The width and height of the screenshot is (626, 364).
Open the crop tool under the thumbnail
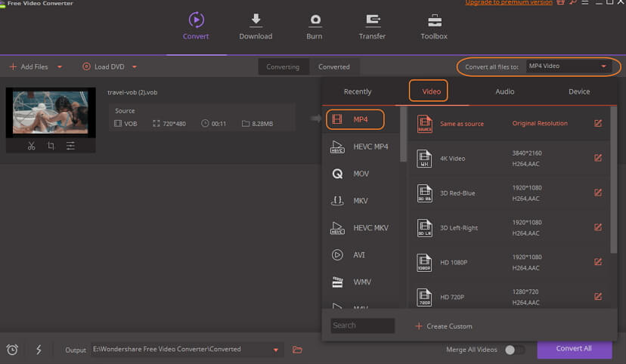pyautogui.click(x=51, y=146)
